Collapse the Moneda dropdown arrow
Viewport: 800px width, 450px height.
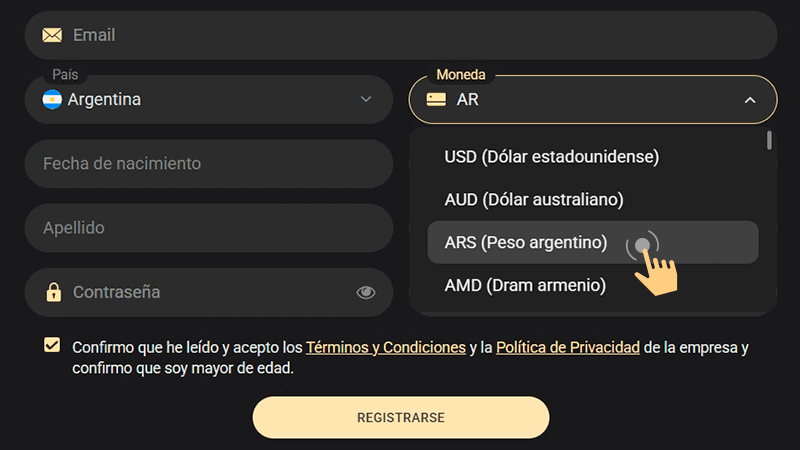click(750, 100)
